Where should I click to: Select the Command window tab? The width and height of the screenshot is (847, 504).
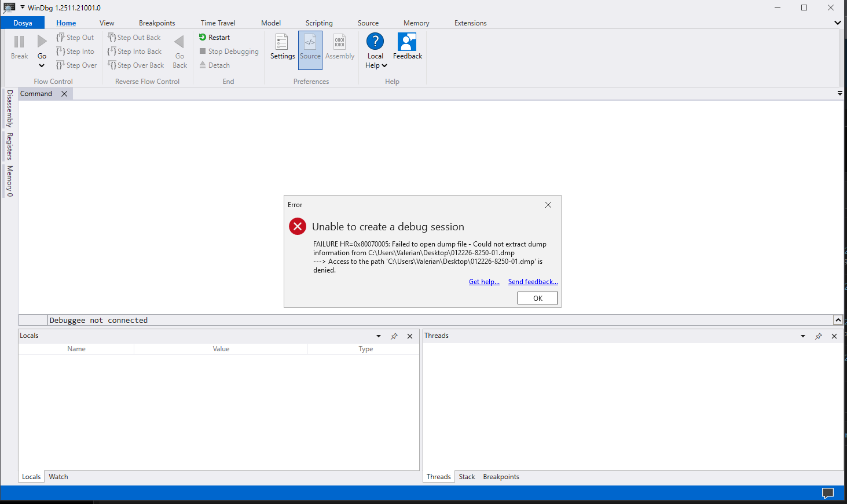(x=36, y=94)
